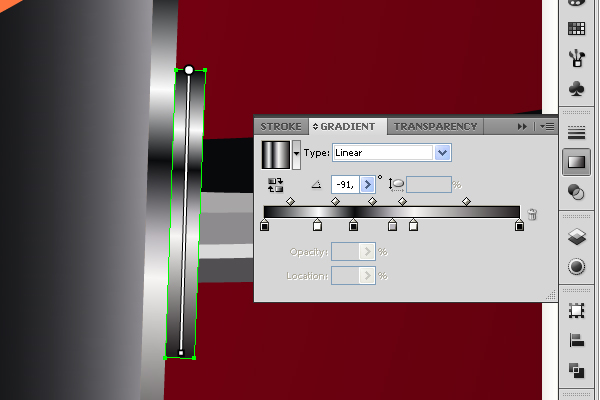Viewport: 600px width, 400px height.
Task: Open the angle value arrow dropdown
Action: [x=367, y=185]
